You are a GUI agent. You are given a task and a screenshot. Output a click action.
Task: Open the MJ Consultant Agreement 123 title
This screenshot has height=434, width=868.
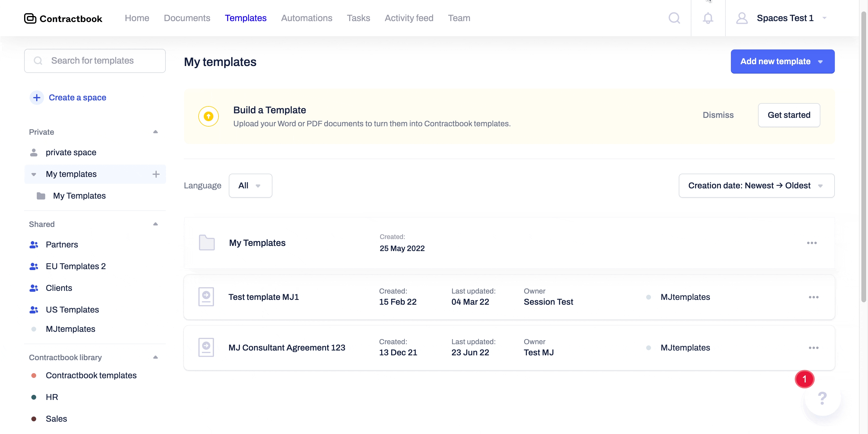pos(287,348)
